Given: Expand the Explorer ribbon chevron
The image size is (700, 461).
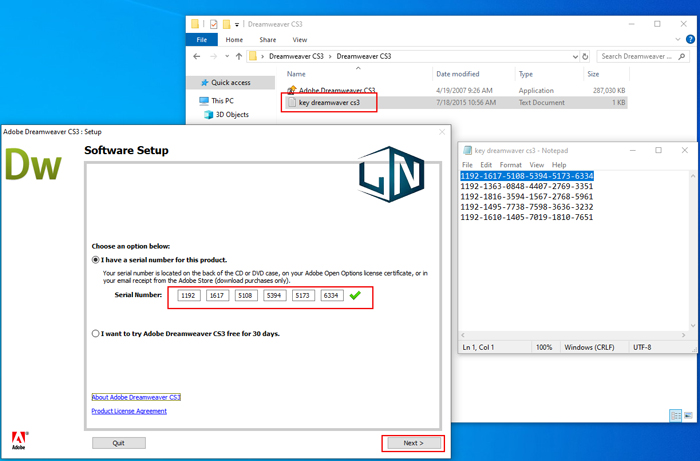Looking at the screenshot, I should [678, 39].
